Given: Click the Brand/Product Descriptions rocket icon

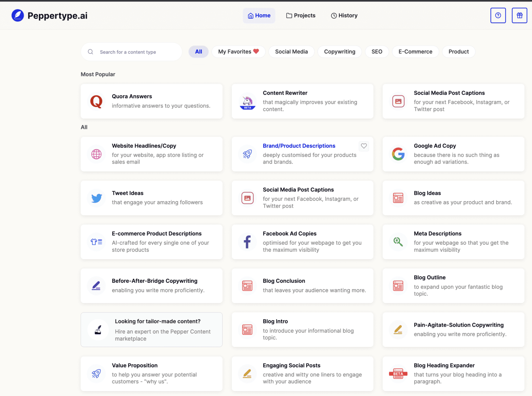Looking at the screenshot, I should click(x=247, y=154).
